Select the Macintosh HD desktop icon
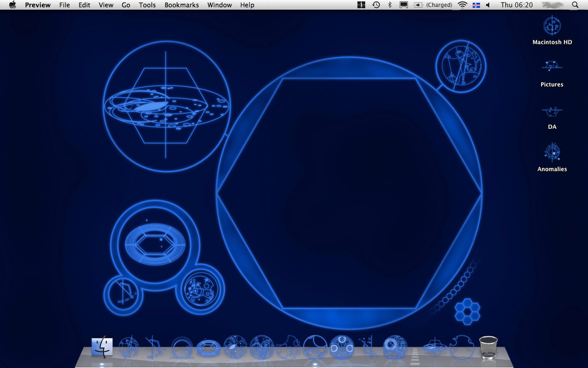 (x=552, y=30)
